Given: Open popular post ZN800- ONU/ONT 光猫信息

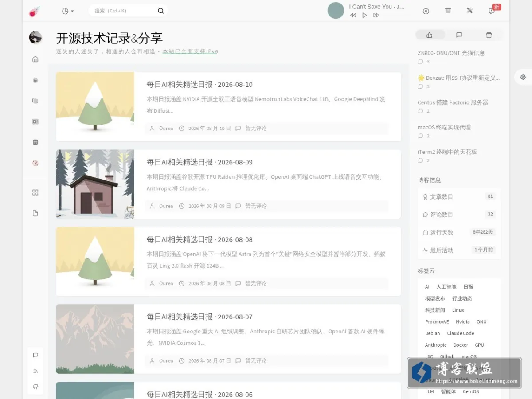Looking at the screenshot, I should 451,53.
